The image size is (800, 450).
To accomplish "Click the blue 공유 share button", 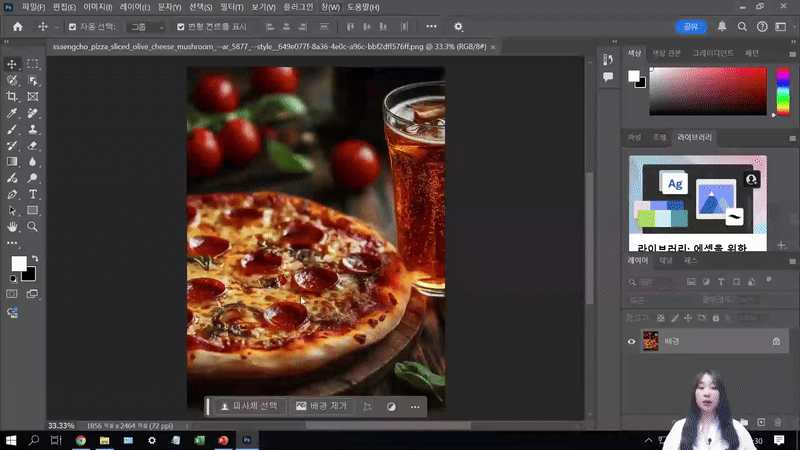I will (689, 27).
